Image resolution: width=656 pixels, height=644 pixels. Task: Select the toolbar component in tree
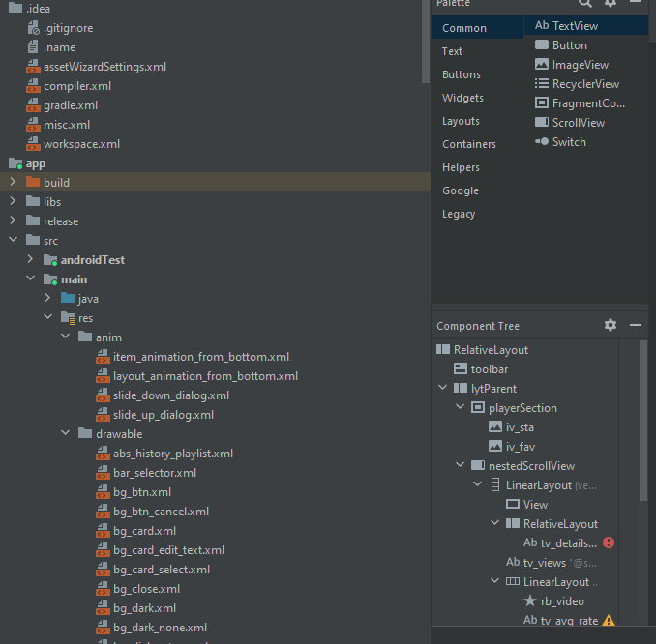(481, 369)
